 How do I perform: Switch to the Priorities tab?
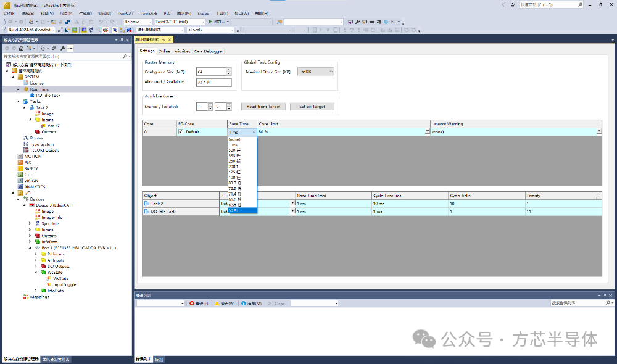click(182, 51)
